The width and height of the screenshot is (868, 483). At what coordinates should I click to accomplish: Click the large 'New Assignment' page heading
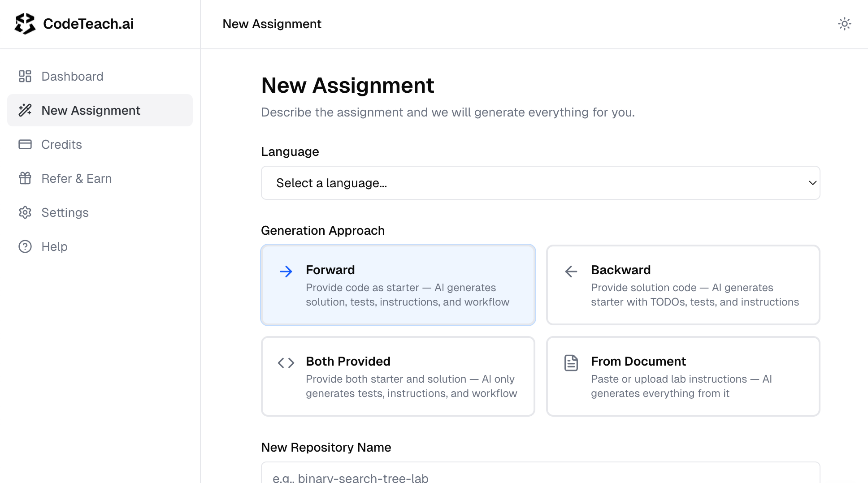[348, 85]
